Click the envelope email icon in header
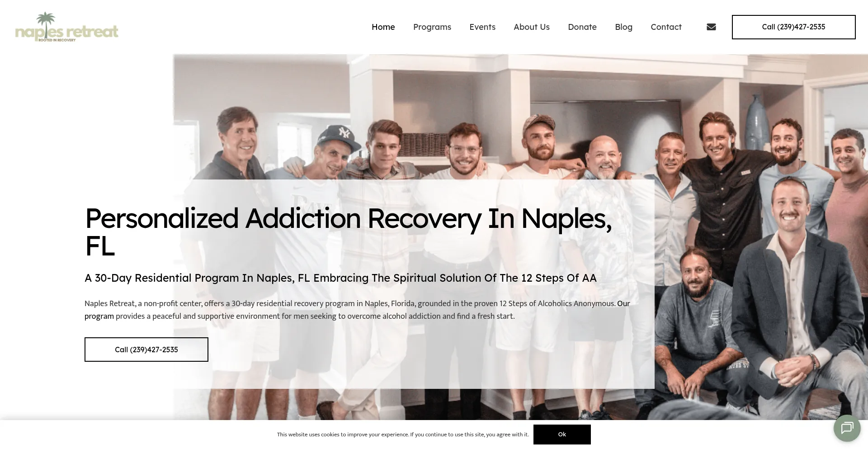The image size is (868, 449). [x=711, y=27]
